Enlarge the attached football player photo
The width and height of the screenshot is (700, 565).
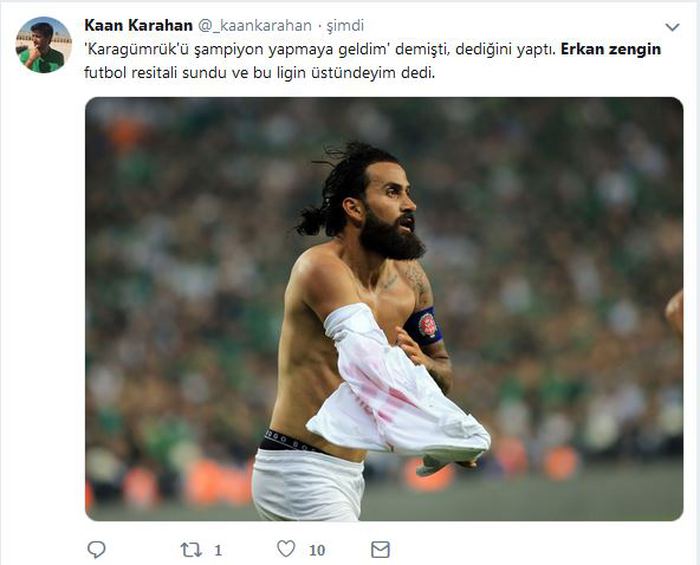(x=384, y=309)
